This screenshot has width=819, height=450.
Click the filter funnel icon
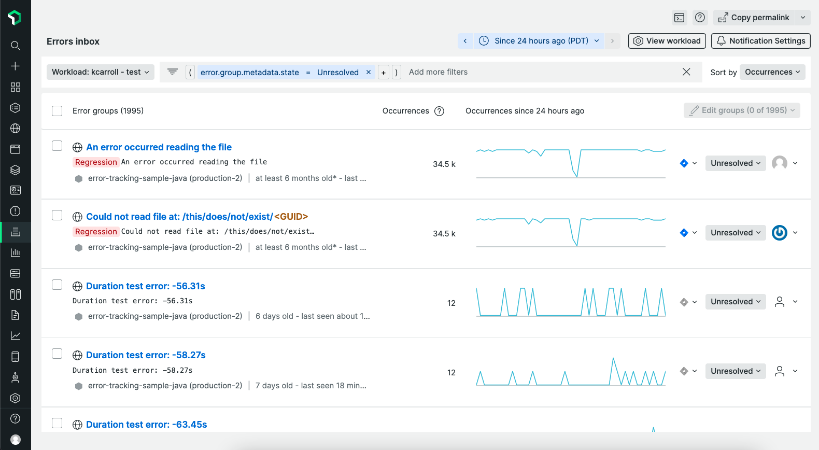point(172,72)
